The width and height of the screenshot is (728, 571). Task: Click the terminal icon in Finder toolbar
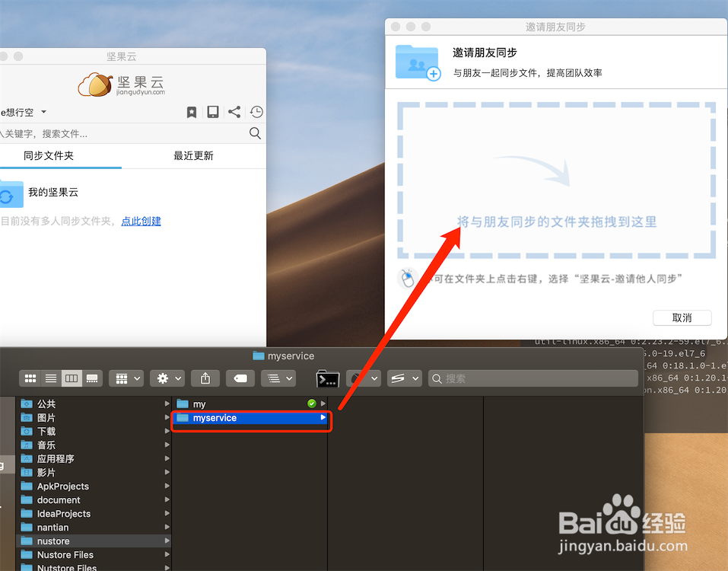click(x=327, y=379)
